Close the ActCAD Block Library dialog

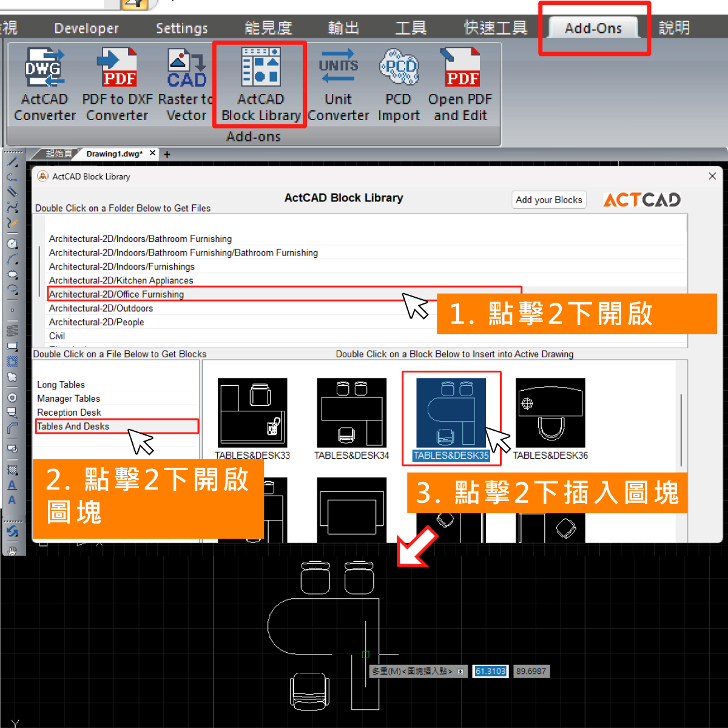click(x=712, y=176)
